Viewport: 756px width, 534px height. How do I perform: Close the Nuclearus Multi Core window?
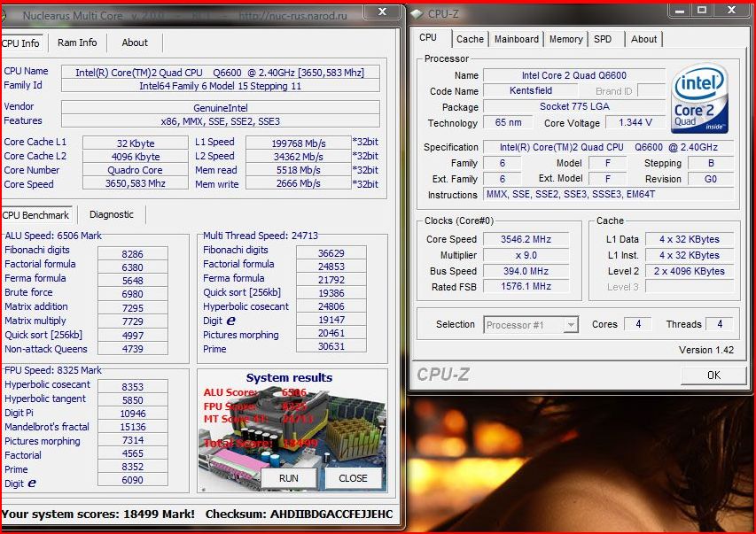tap(382, 12)
